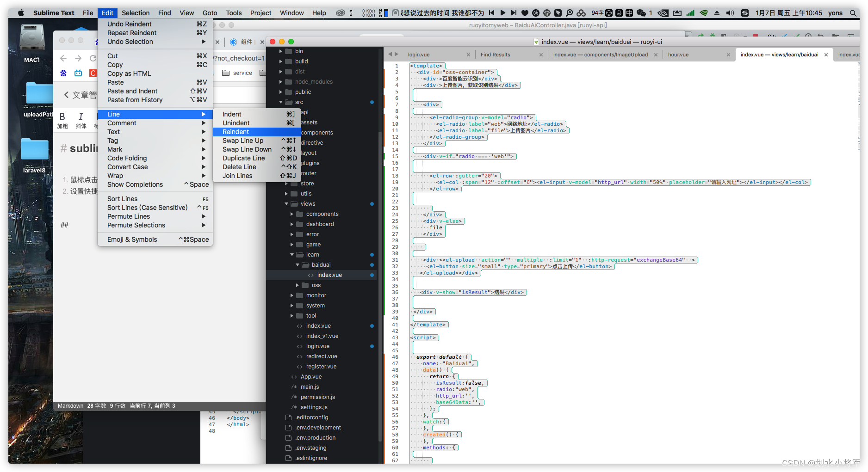868x472 pixels.
Task: Open index.vue under baiduai folder
Action: 329,275
